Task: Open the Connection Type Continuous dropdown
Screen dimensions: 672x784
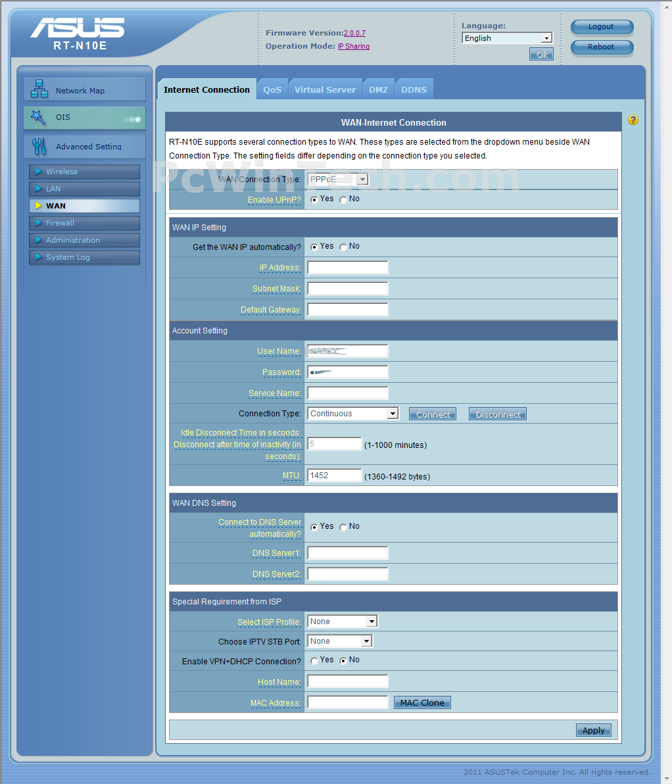Action: (x=353, y=414)
